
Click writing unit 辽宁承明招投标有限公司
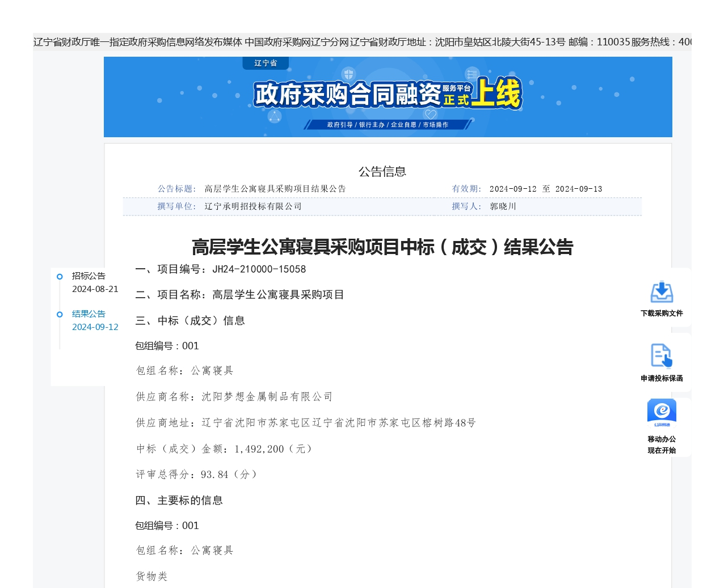pos(253,206)
